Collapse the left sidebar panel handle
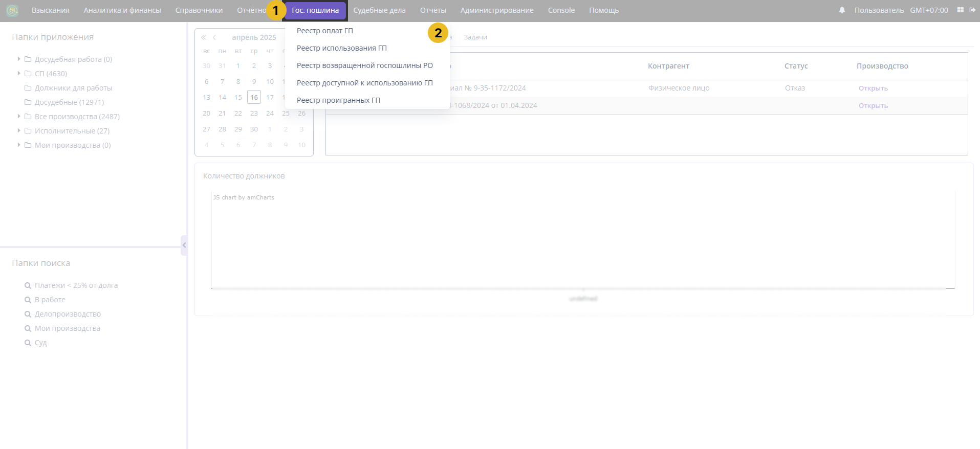The image size is (980, 449). point(184,245)
